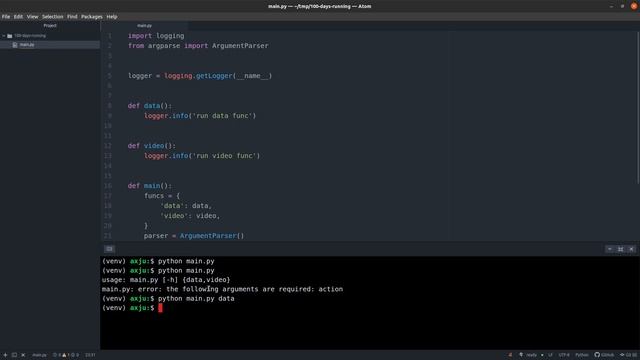
Task: Click the cursor position in the status bar
Action: point(90,355)
